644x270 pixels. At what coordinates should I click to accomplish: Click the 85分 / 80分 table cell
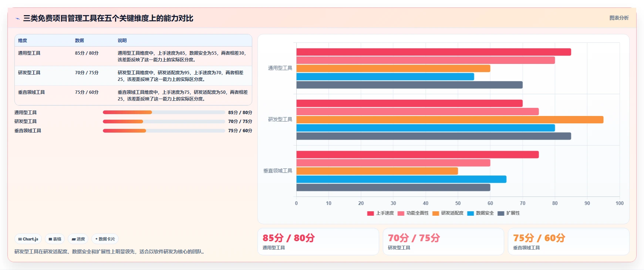pyautogui.click(x=87, y=53)
